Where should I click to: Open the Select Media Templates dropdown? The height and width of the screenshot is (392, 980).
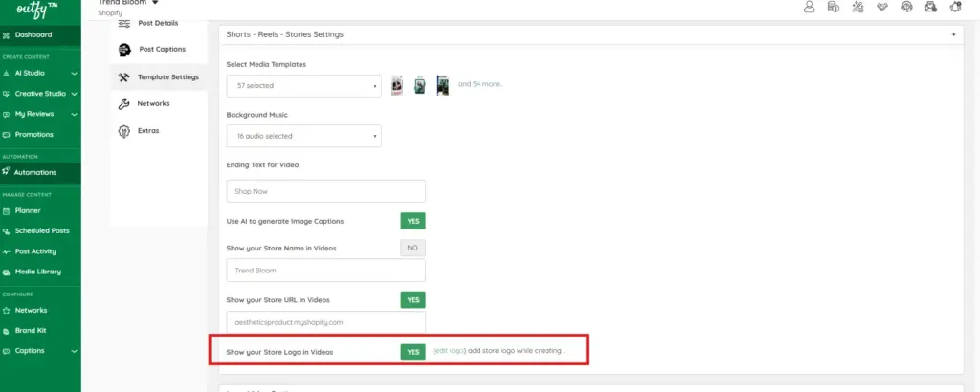[303, 85]
